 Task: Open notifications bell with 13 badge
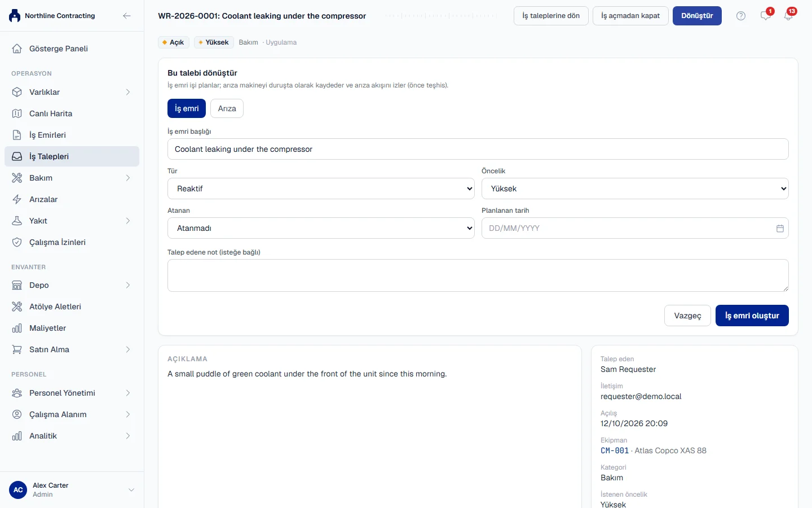788,16
